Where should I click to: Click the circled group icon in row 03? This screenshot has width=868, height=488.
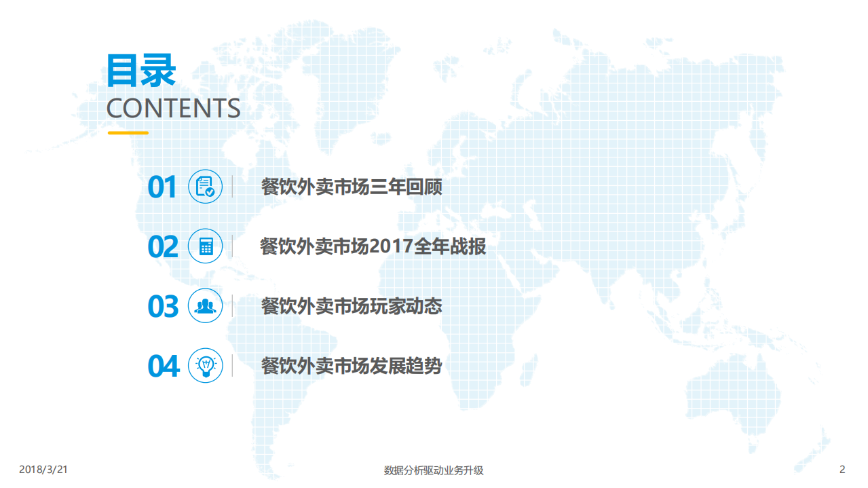click(206, 305)
